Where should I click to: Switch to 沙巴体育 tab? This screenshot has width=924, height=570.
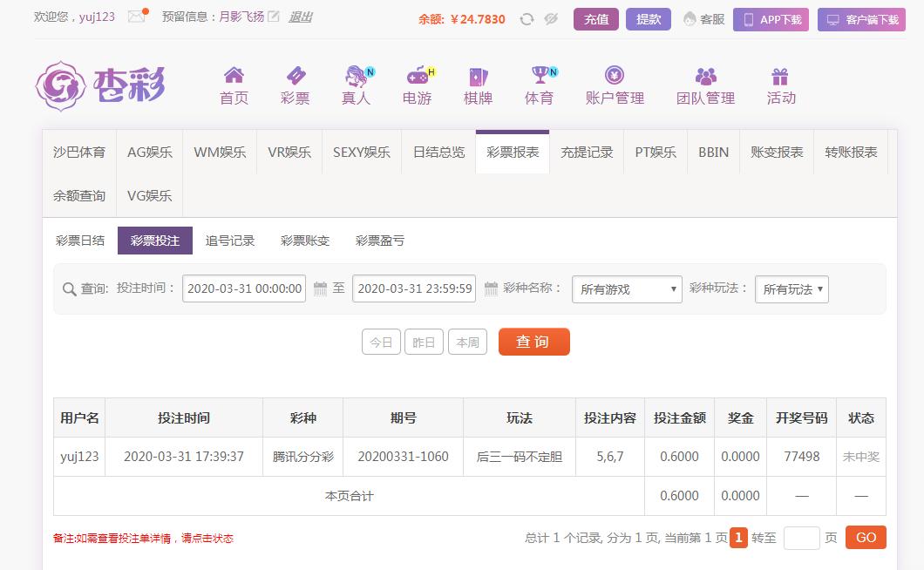click(79, 152)
